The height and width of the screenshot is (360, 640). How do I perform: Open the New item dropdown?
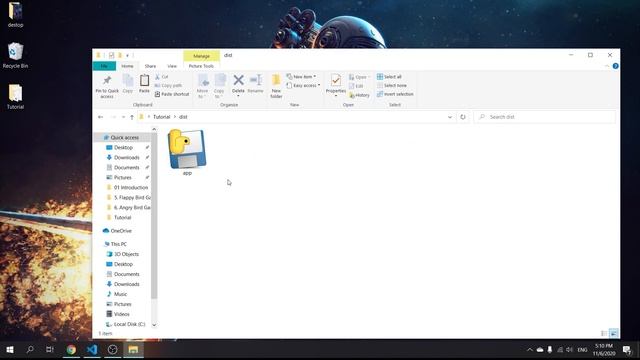301,77
